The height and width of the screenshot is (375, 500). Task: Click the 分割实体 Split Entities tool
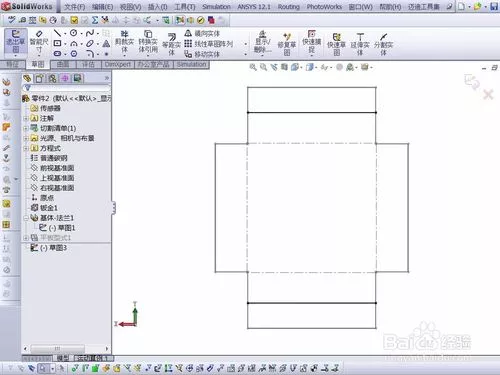[383, 44]
